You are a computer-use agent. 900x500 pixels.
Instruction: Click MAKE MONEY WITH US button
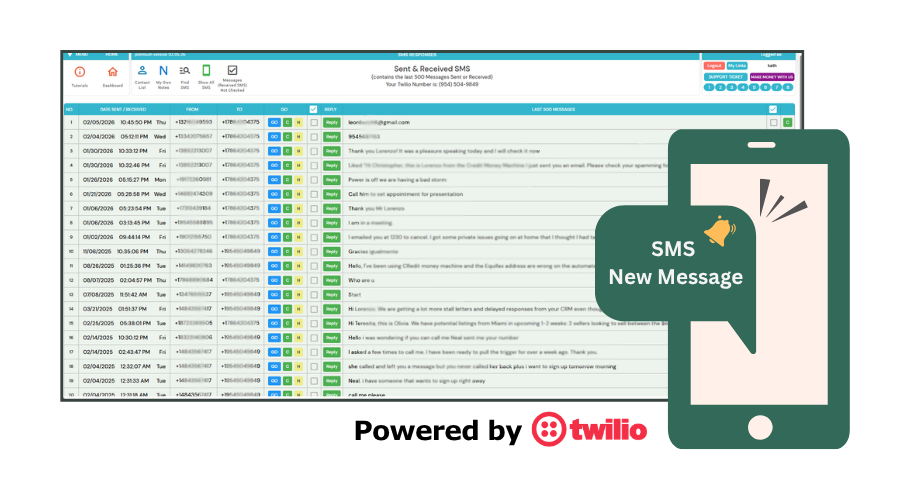(x=772, y=77)
